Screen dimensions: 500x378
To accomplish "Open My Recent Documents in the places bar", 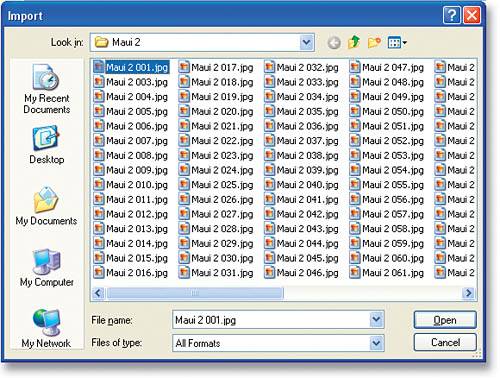I will pyautogui.click(x=46, y=89).
